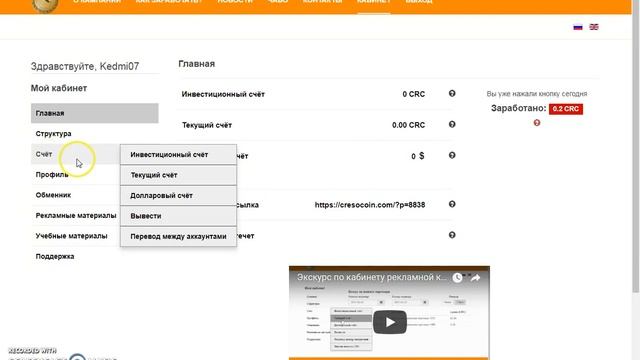Switch site language to Russian flag
The image size is (640, 360).
click(578, 27)
